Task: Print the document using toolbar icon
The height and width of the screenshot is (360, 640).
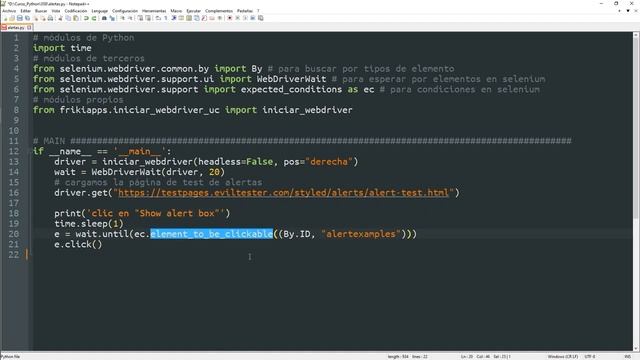Action: [50, 18]
